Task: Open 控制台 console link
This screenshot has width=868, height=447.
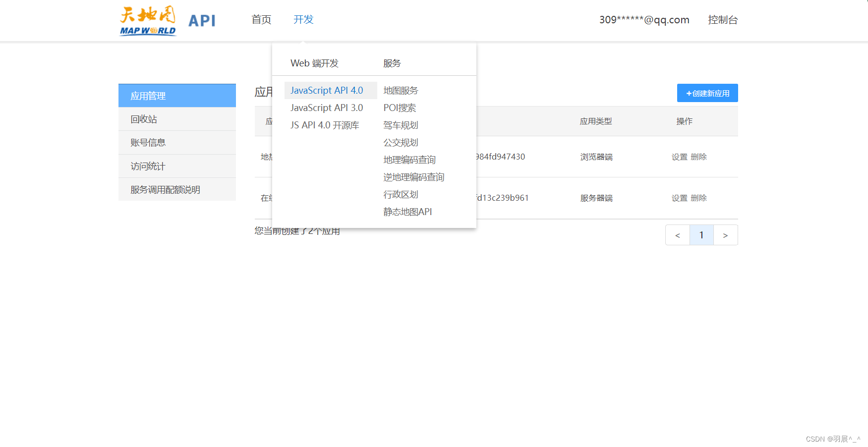Action: click(723, 20)
